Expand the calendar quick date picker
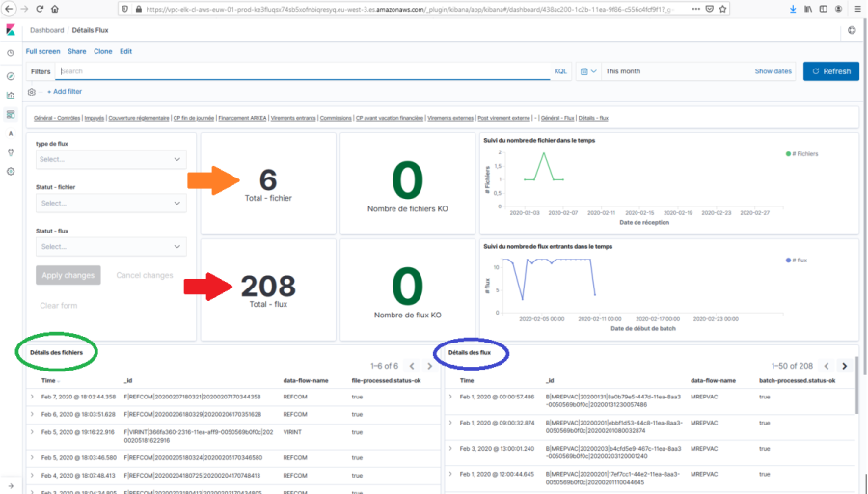 click(x=587, y=71)
